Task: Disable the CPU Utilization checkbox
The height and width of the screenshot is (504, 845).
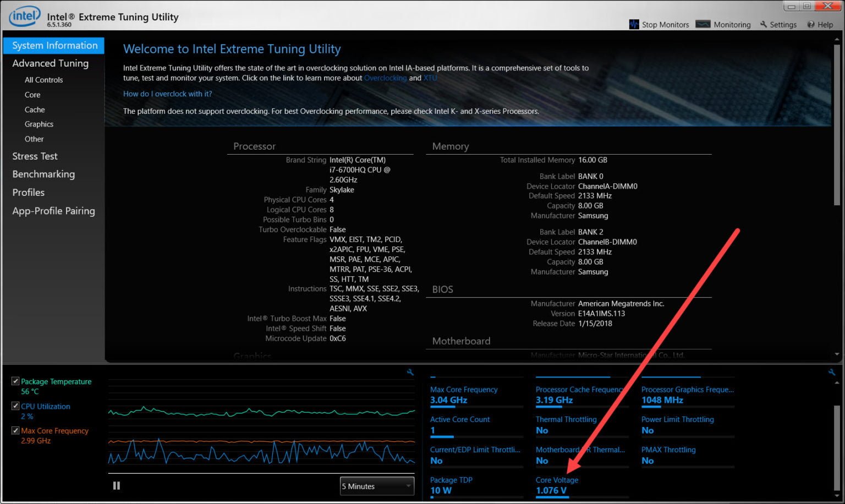Action: [15, 406]
